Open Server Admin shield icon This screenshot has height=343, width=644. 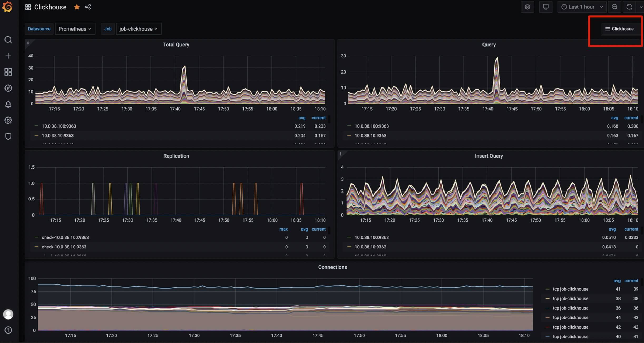pos(8,136)
